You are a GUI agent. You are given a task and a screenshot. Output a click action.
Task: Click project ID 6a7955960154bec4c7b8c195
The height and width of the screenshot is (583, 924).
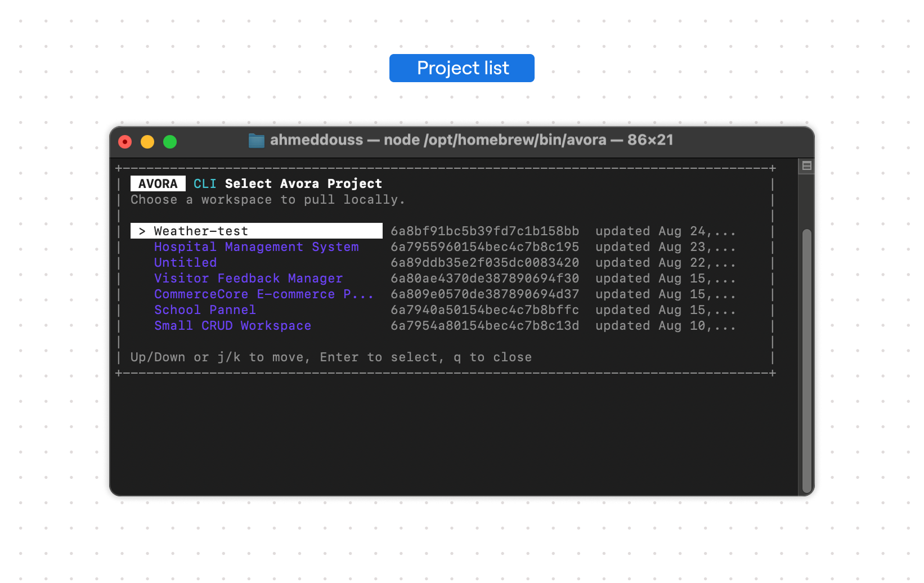point(485,247)
